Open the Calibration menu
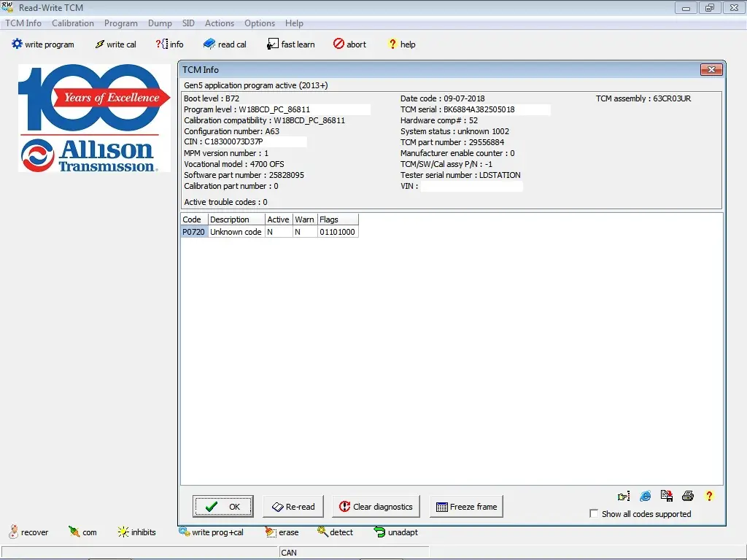This screenshot has height=560, width=747. pos(73,23)
